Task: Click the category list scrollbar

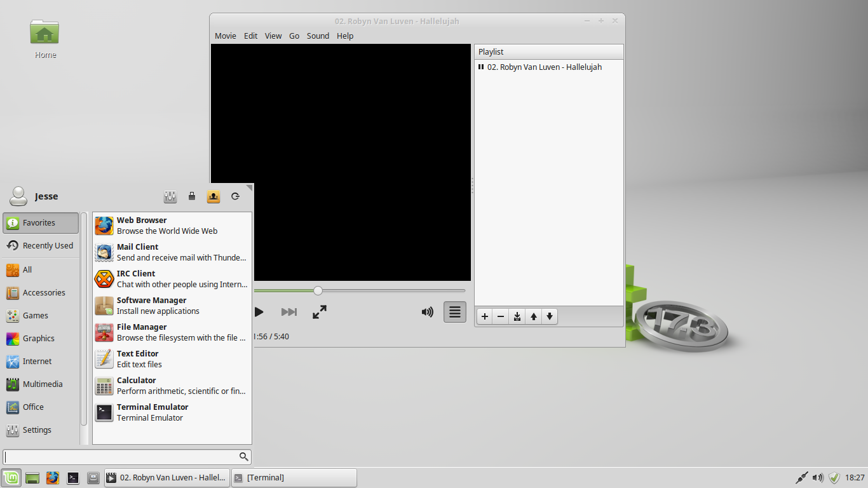Action: click(84, 319)
